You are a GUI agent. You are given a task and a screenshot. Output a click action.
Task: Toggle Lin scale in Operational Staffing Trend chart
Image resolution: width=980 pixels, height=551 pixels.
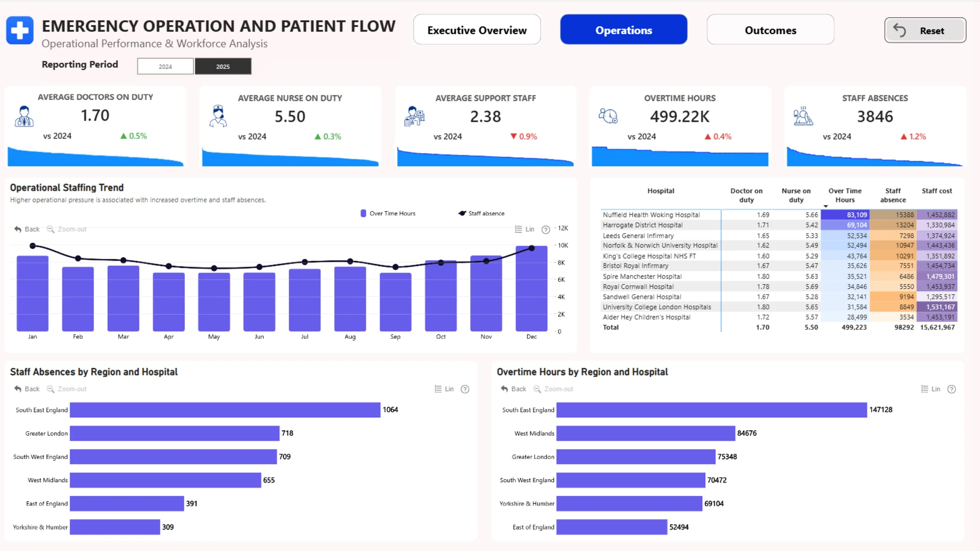[525, 229]
